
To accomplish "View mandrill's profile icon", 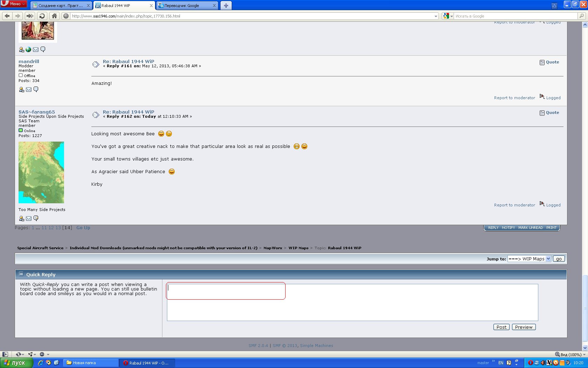I will (21, 90).
